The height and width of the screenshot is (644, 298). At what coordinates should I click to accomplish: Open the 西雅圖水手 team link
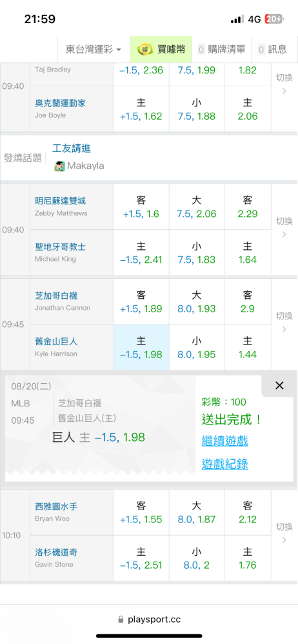pos(56,507)
